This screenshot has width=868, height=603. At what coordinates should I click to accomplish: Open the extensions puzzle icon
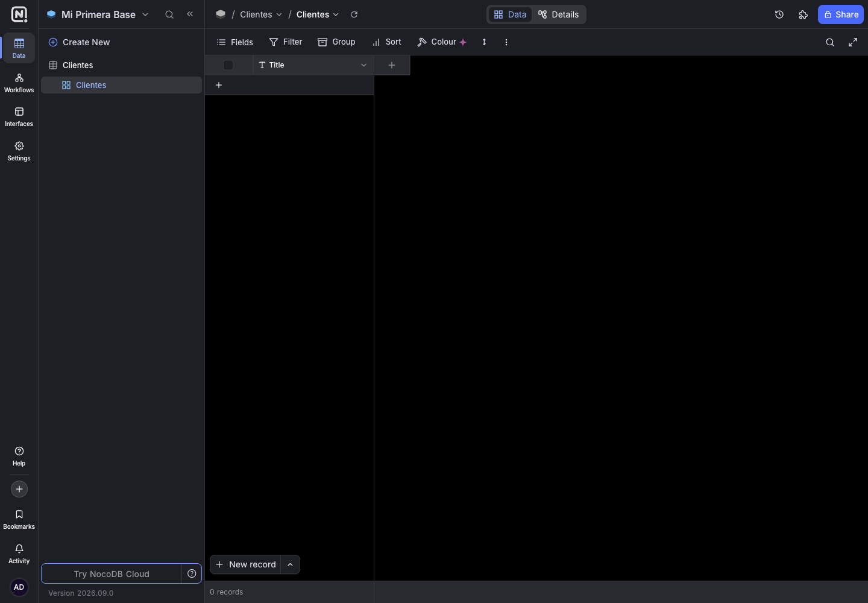(x=803, y=14)
